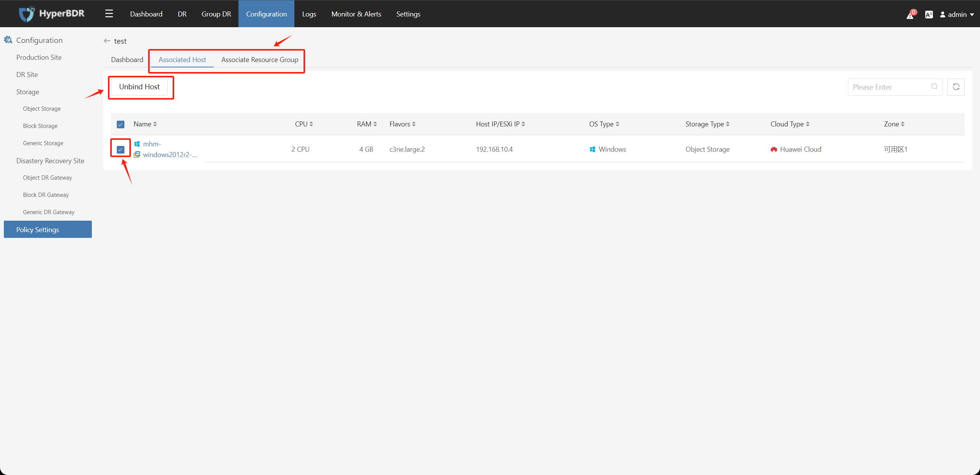Open Object Storage sidebar item
980x475 pixels.
(x=42, y=108)
